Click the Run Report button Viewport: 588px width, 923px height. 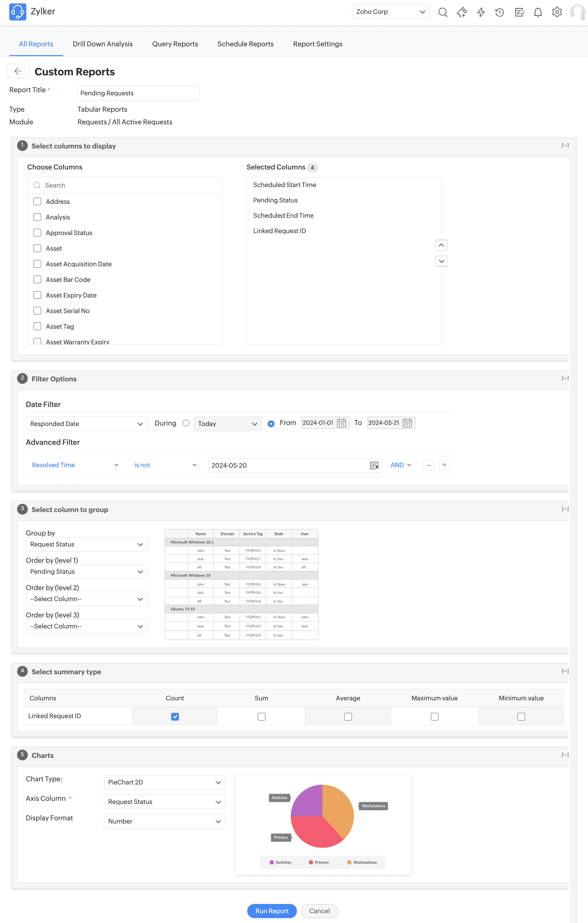272,911
